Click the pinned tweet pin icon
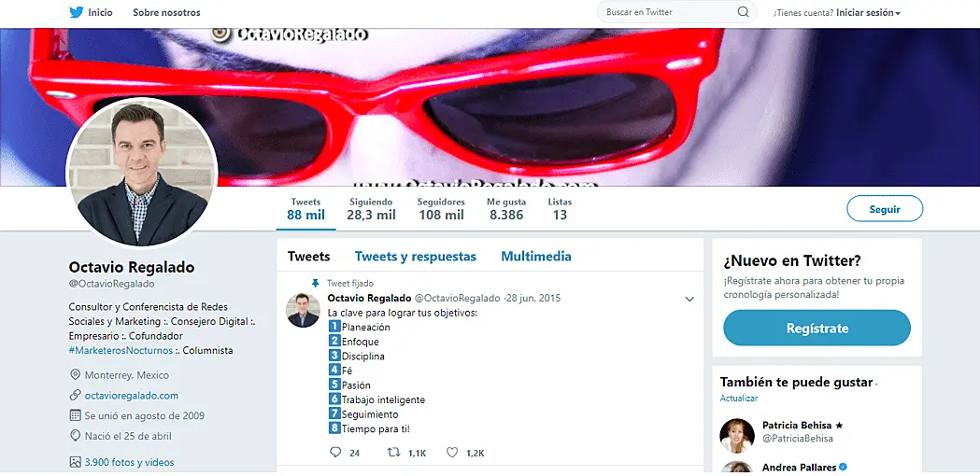This screenshot has height=476, width=980. [316, 283]
